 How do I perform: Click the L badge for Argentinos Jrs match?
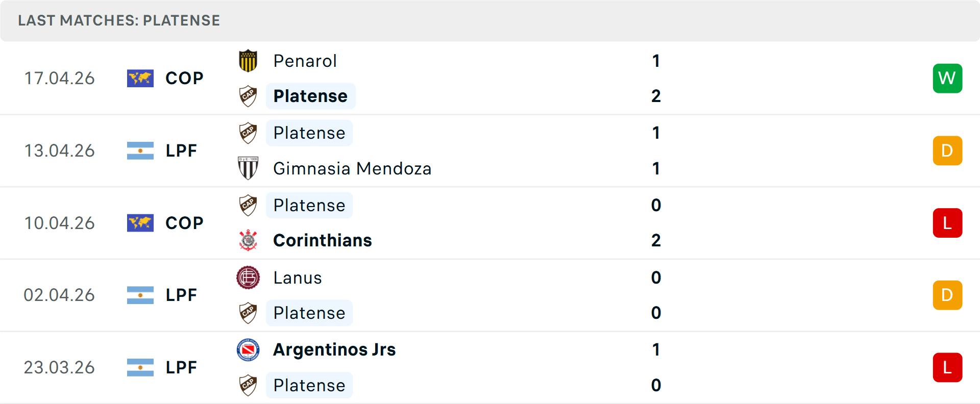pyautogui.click(x=947, y=368)
